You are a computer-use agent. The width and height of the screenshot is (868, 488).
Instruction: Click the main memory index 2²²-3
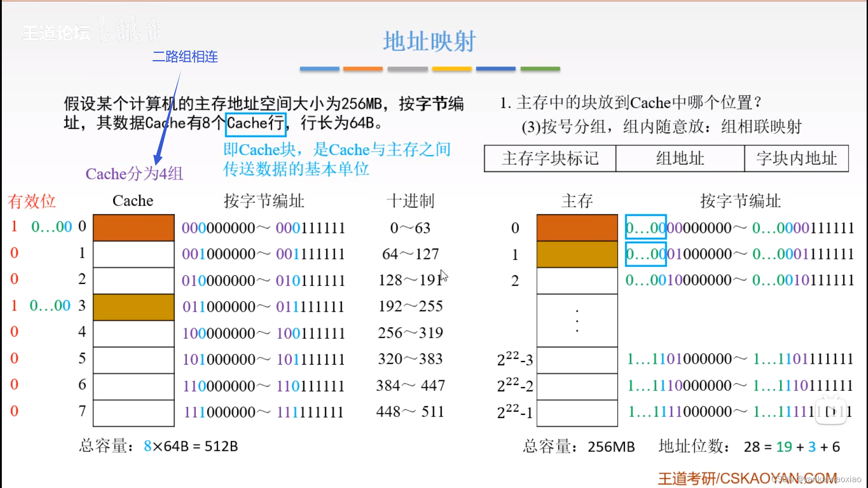pyautogui.click(x=515, y=359)
